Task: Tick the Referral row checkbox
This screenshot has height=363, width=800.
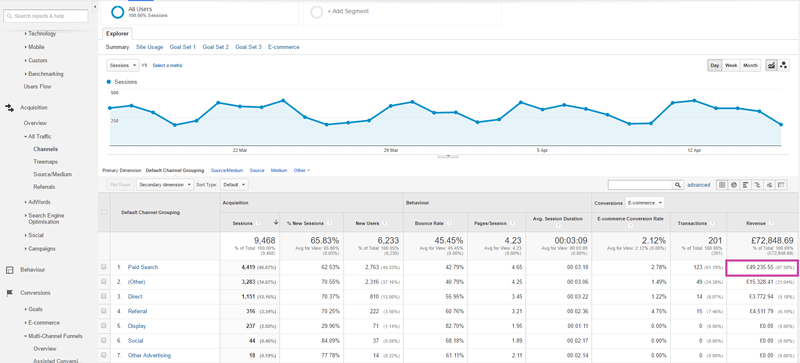Action: pos(104,311)
